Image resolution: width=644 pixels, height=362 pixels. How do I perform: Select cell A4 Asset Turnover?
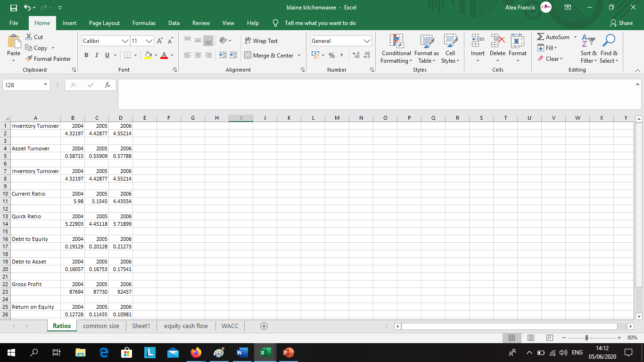click(x=36, y=148)
